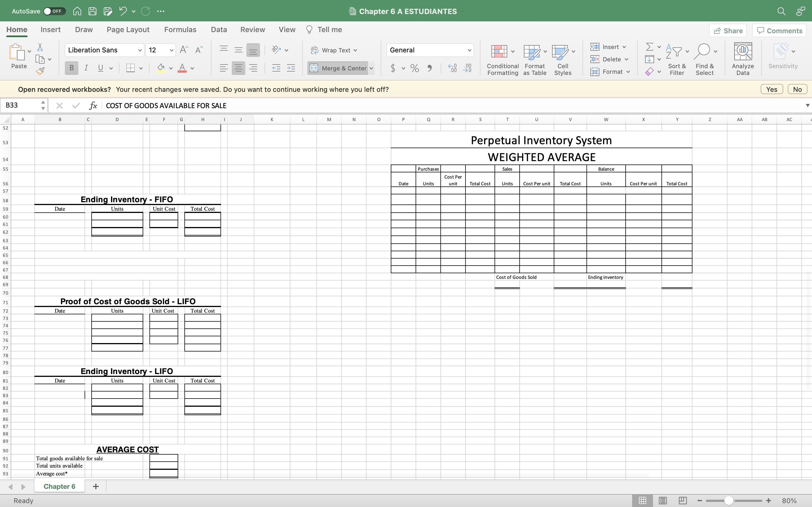812x507 pixels.
Task: Toggle Bold formatting button
Action: click(71, 68)
